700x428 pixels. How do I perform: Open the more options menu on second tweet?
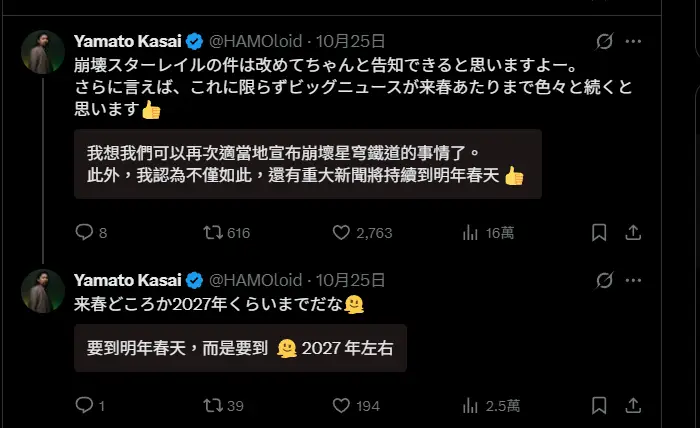pyautogui.click(x=633, y=280)
